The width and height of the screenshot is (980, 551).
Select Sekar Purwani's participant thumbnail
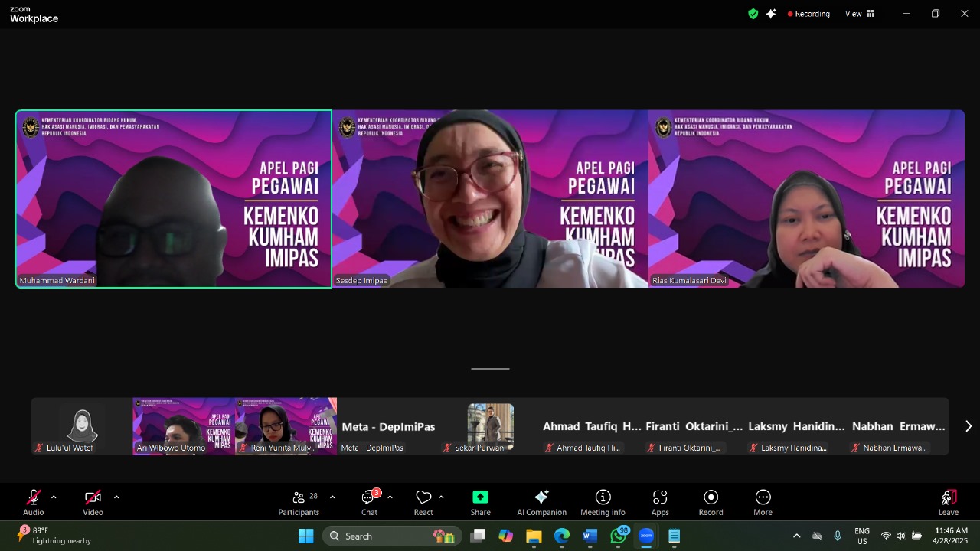click(490, 426)
